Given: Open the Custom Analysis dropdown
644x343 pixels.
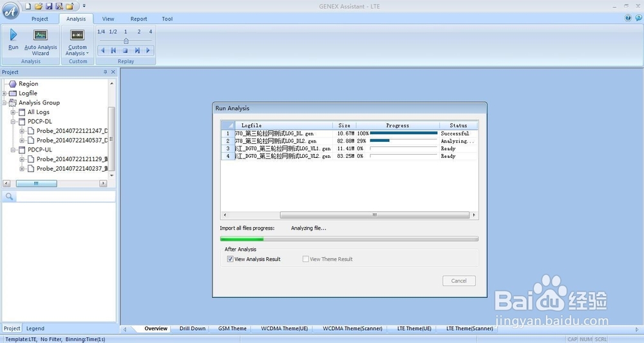Looking at the screenshot, I should [x=77, y=43].
